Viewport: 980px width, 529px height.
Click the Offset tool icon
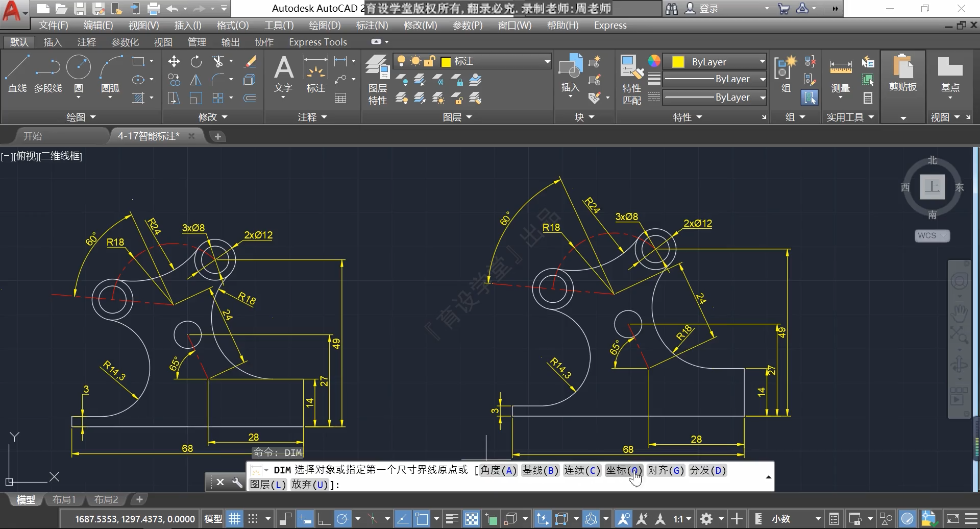pyautogui.click(x=250, y=98)
